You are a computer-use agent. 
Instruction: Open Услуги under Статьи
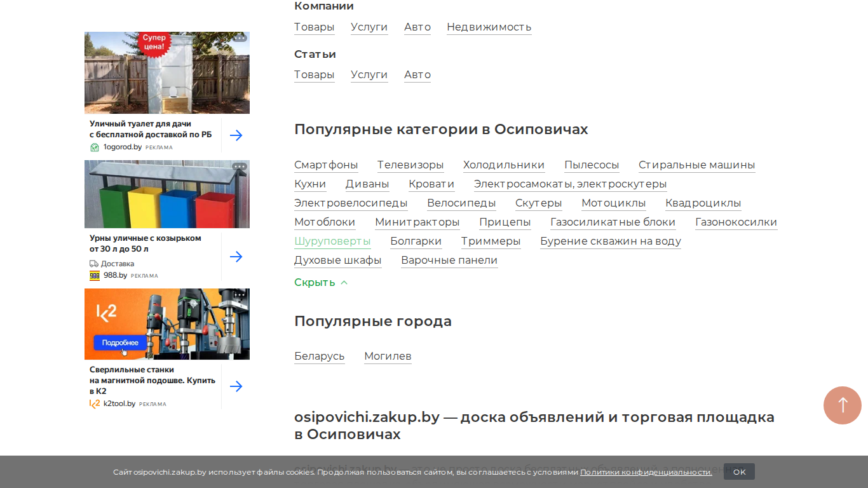[x=369, y=74]
